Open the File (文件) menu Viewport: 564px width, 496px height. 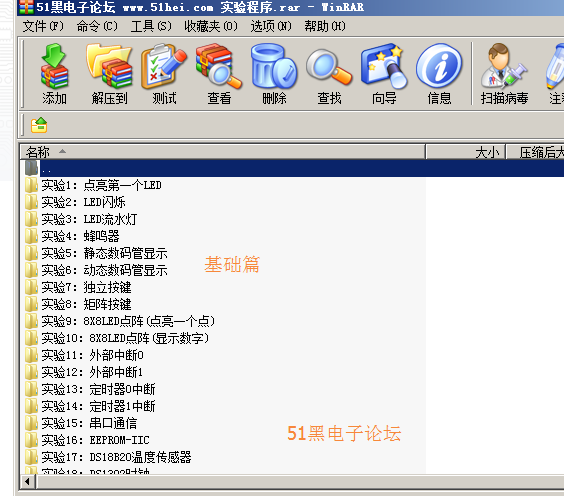[43, 26]
